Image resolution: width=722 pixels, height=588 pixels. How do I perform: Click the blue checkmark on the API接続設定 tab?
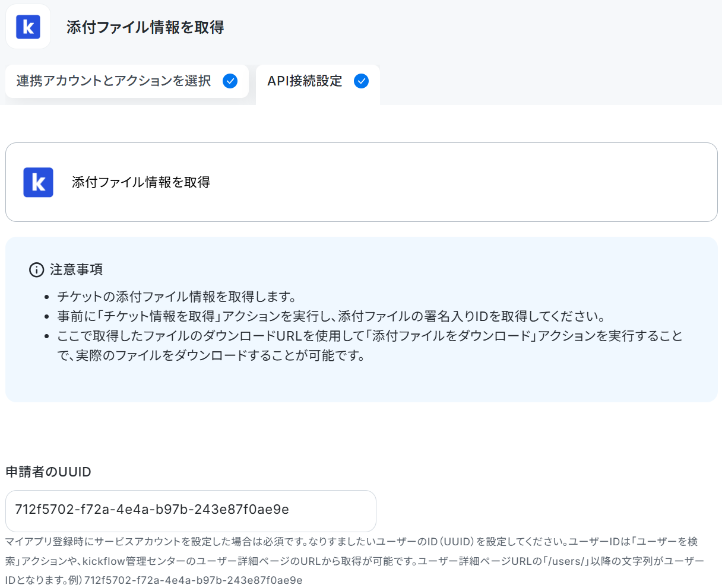[x=362, y=81]
